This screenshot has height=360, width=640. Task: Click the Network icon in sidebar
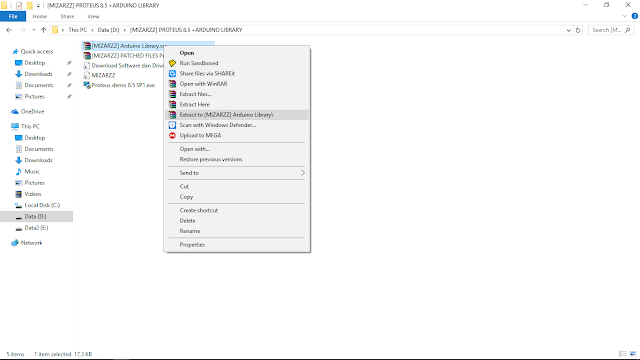(15, 243)
